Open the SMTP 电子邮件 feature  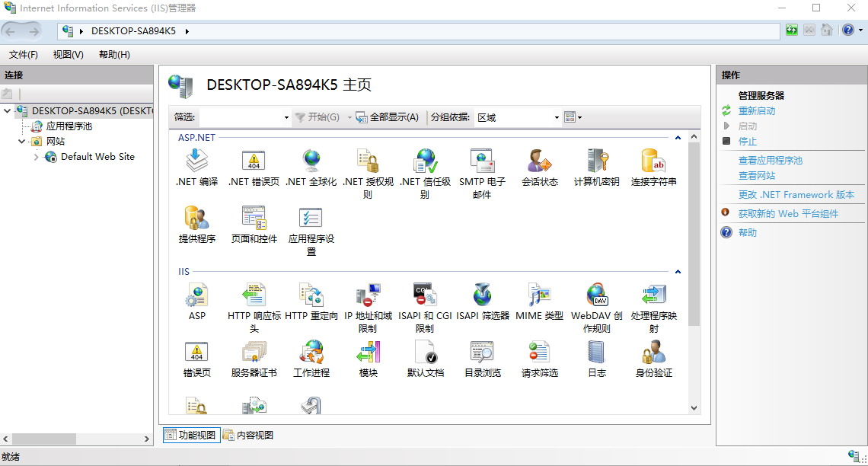click(482, 164)
